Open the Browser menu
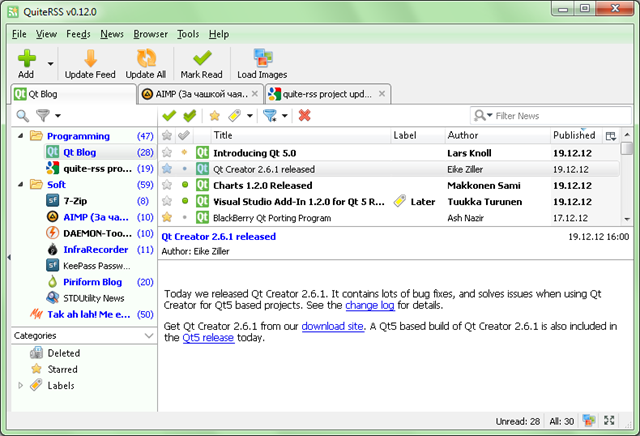Screen dimensions: 640x436 point(150,34)
